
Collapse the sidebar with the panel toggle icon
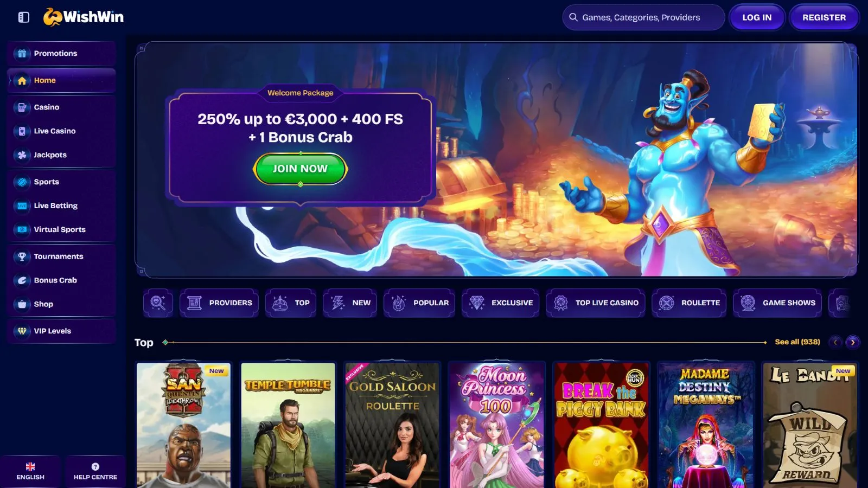coord(23,17)
